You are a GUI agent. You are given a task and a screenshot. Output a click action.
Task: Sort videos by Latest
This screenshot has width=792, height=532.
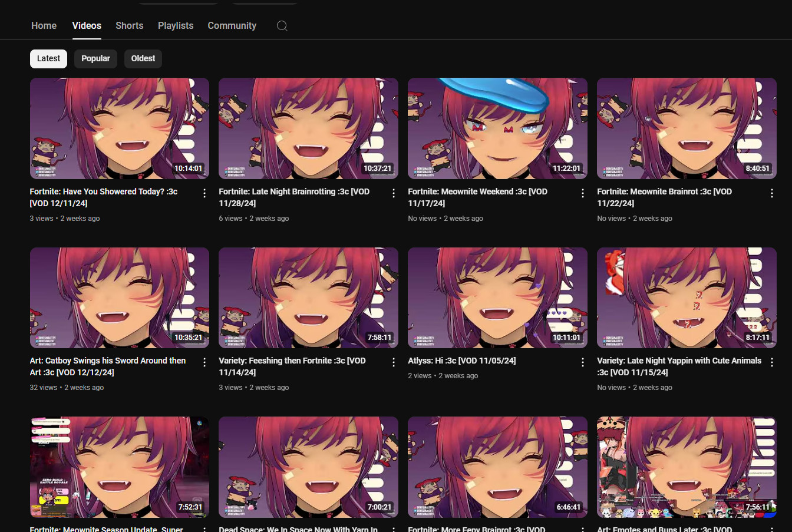pyautogui.click(x=48, y=58)
